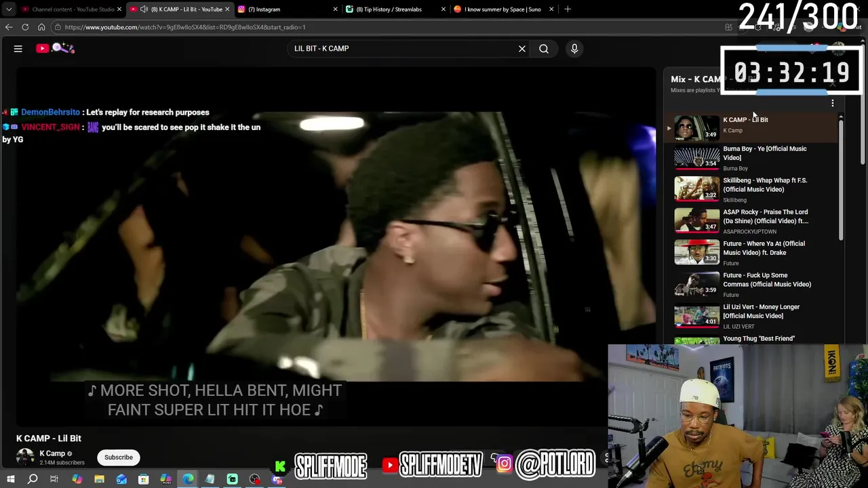
Task: Expand the tab search dropdown arrow
Action: [x=9, y=9]
